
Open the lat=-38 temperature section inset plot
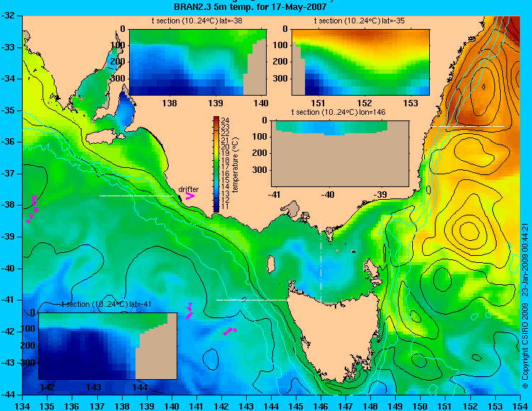198,62
